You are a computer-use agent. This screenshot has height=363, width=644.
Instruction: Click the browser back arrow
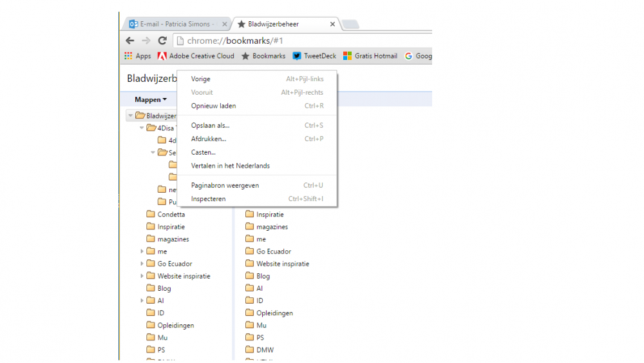tap(130, 40)
